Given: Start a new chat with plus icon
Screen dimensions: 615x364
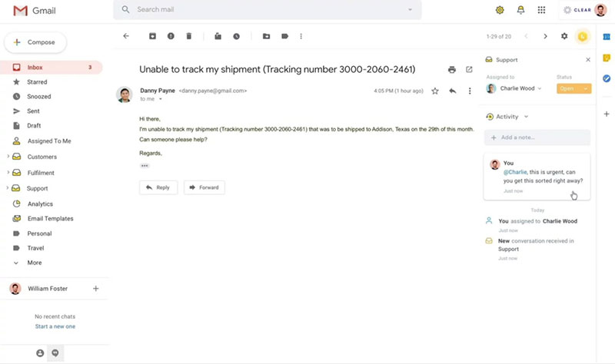Looking at the screenshot, I should point(95,289).
